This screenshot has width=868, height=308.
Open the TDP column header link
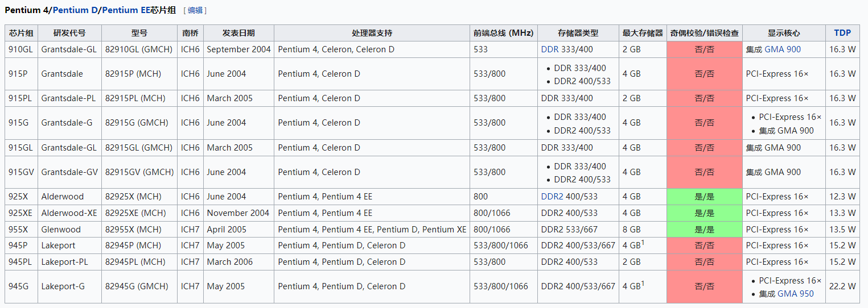pos(842,33)
